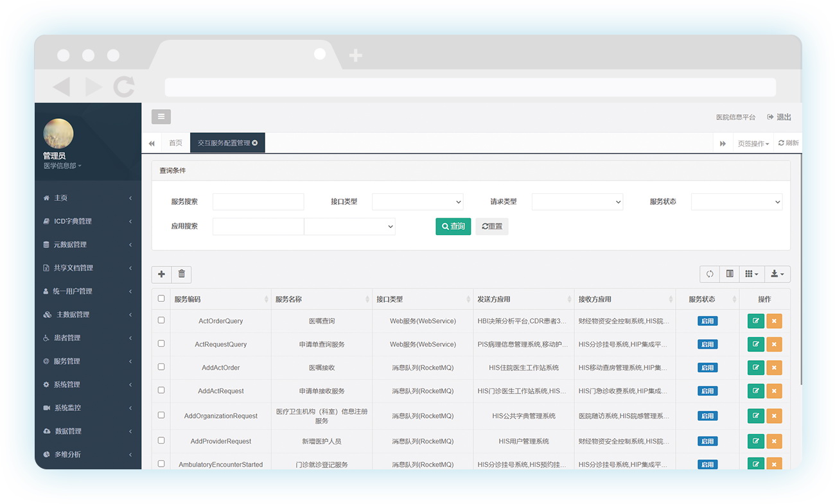Image resolution: width=835 pixels, height=504 pixels.
Task: Delete the AddActOrder row with orange button
Action: tap(774, 368)
